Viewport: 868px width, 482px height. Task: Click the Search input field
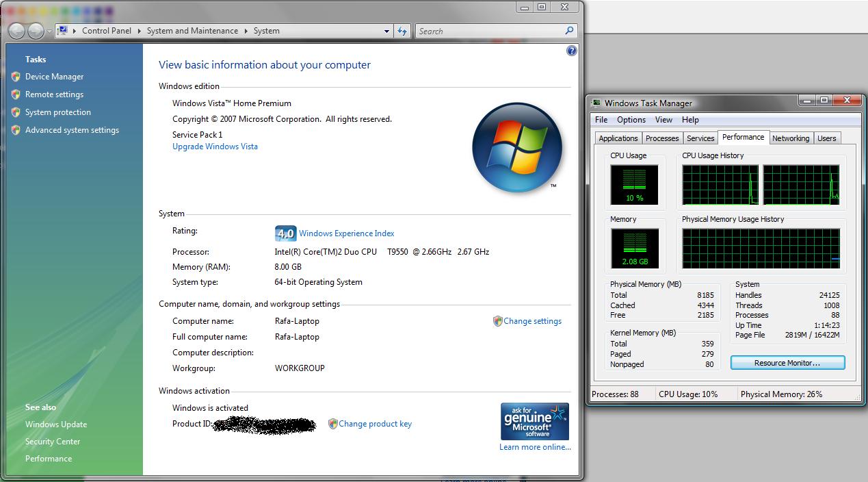pyautogui.click(x=490, y=31)
